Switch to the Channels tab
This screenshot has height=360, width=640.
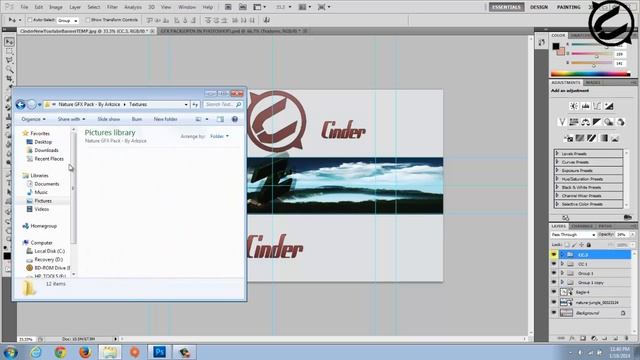click(x=582, y=226)
